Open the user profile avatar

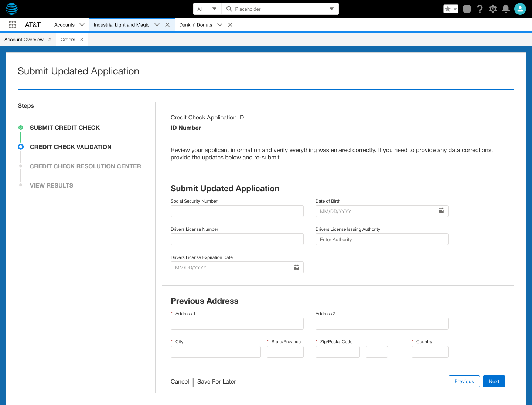coord(520,9)
